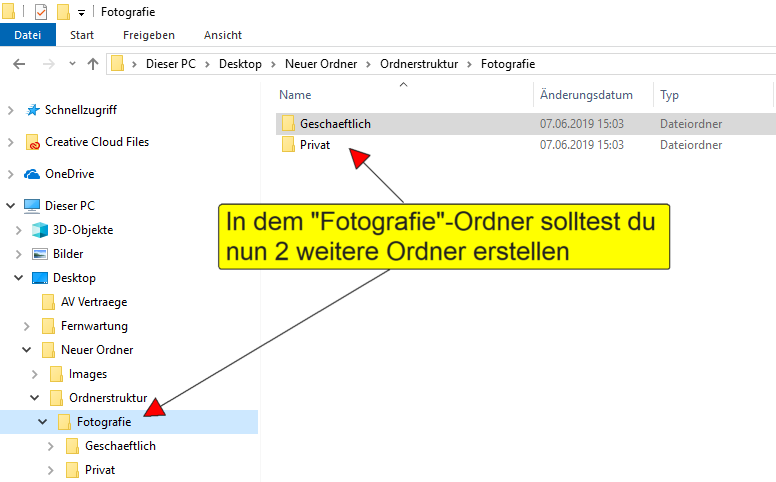The width and height of the screenshot is (776, 482).
Task: Collapse the Dieser PC tree node
Action: point(10,205)
